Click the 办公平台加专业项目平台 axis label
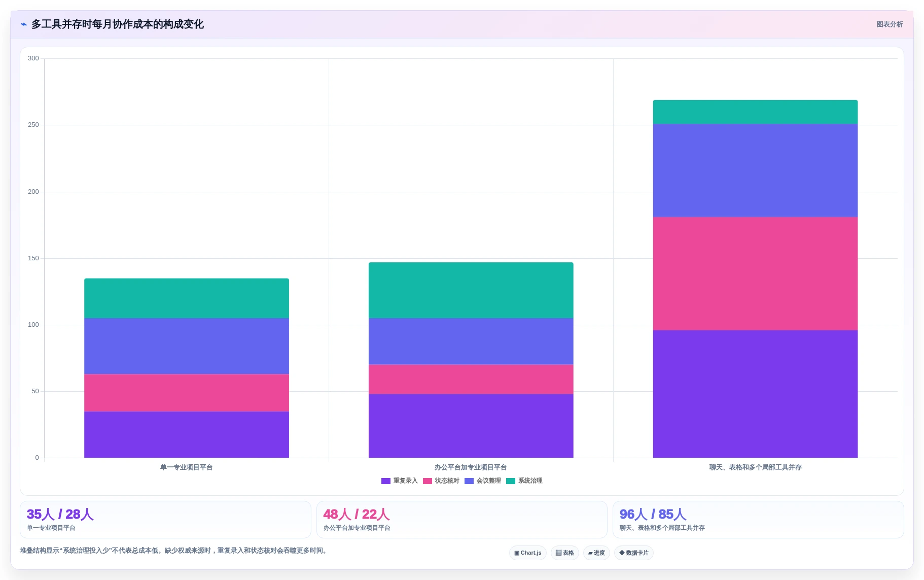Viewport: 924px width, 580px height. [x=471, y=467]
